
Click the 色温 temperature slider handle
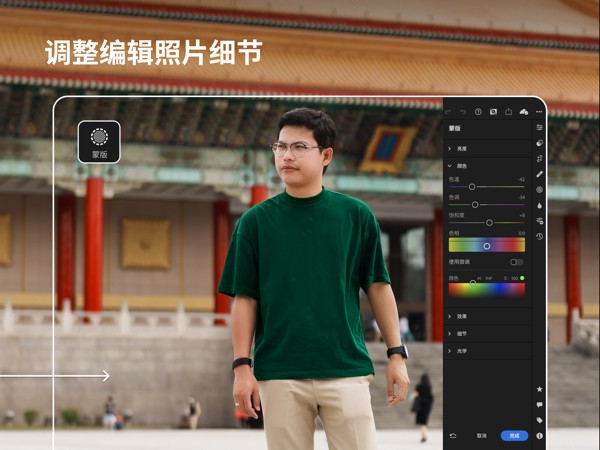click(x=472, y=187)
